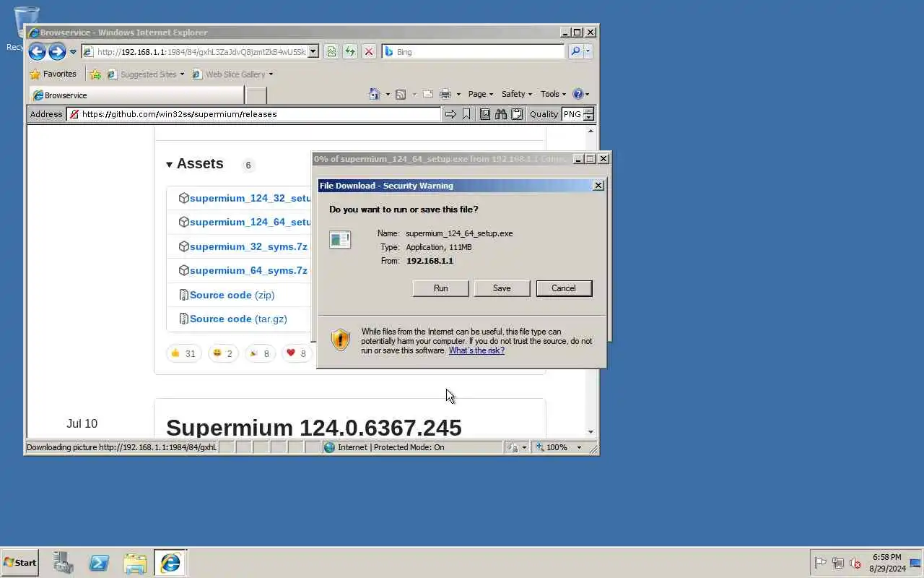
Task: Open Server Manager from the taskbar
Action: click(x=64, y=563)
